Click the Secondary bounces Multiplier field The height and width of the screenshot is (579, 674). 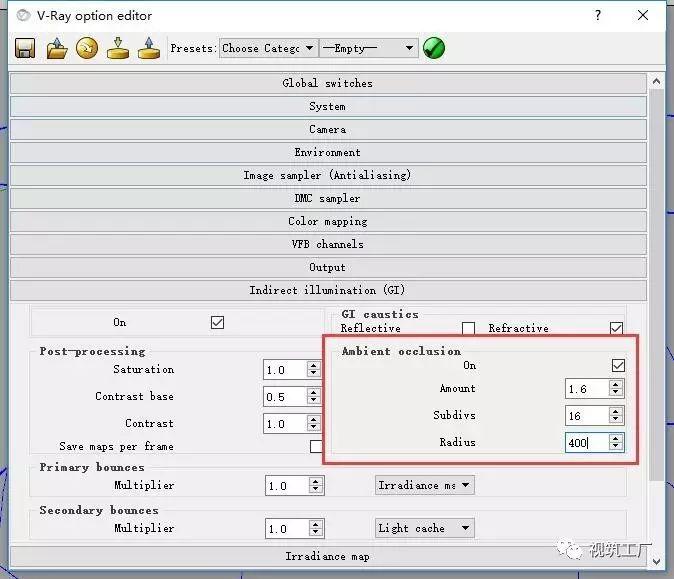tap(287, 529)
